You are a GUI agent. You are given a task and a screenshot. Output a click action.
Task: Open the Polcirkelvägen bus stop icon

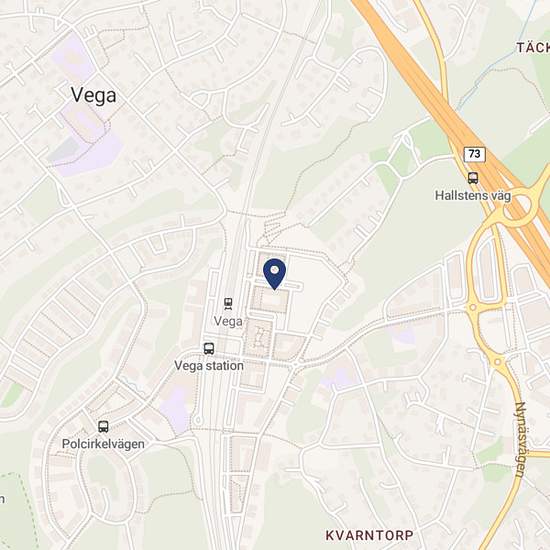pyautogui.click(x=103, y=427)
